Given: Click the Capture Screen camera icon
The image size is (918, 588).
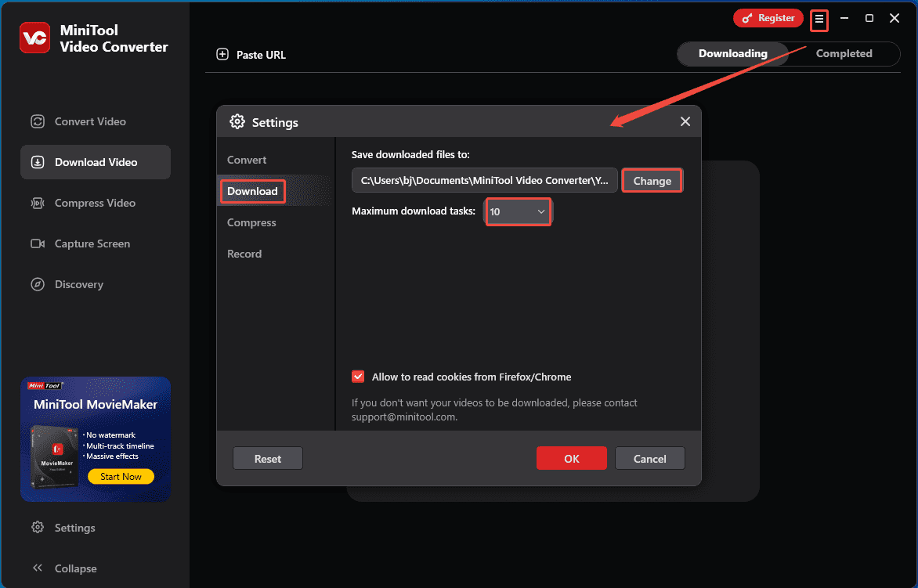Looking at the screenshot, I should click(38, 243).
